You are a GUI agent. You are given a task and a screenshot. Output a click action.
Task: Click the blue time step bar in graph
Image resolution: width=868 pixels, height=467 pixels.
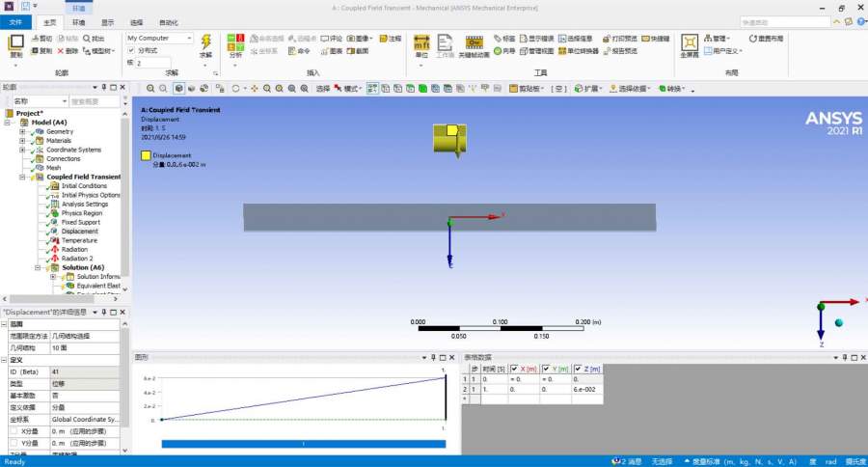click(304, 444)
